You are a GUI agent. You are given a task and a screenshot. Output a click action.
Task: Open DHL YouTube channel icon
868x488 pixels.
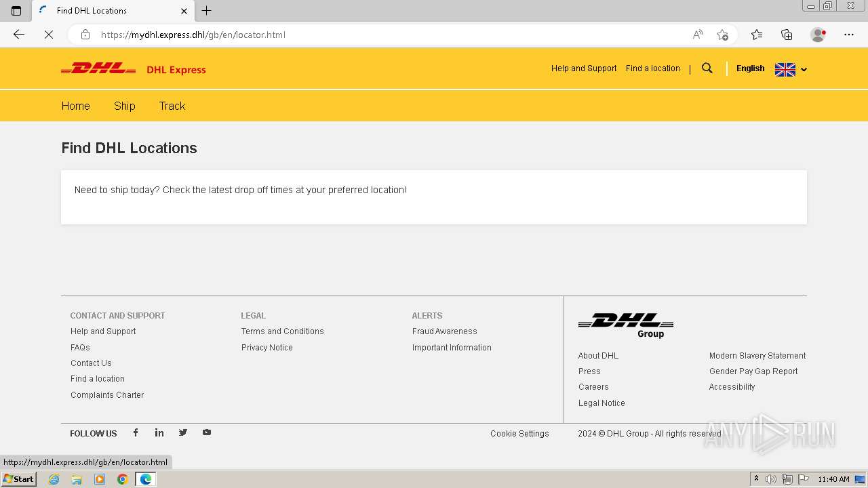(x=207, y=432)
